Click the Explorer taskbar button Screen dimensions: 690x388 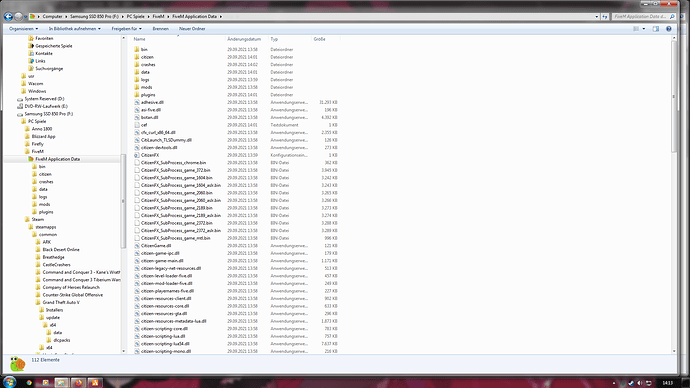coord(62,382)
